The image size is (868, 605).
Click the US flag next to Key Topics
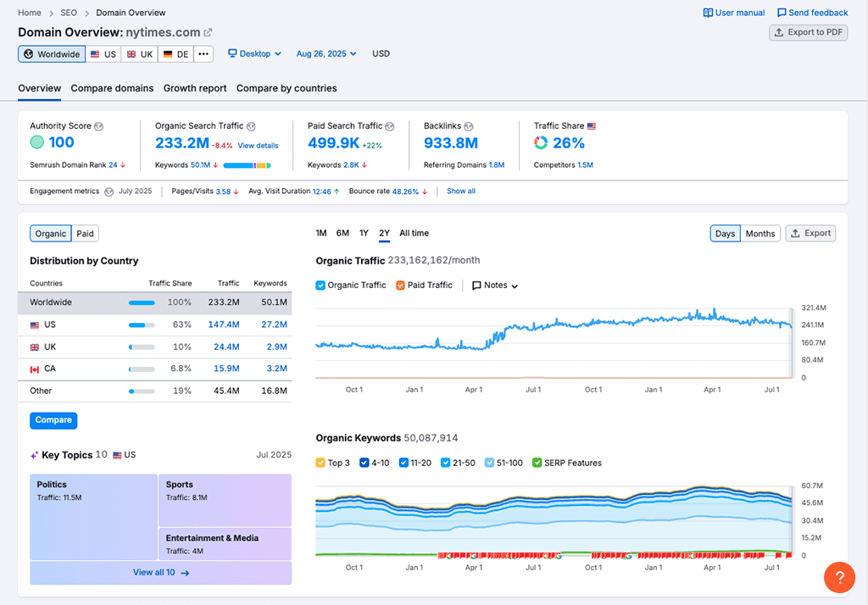117,455
